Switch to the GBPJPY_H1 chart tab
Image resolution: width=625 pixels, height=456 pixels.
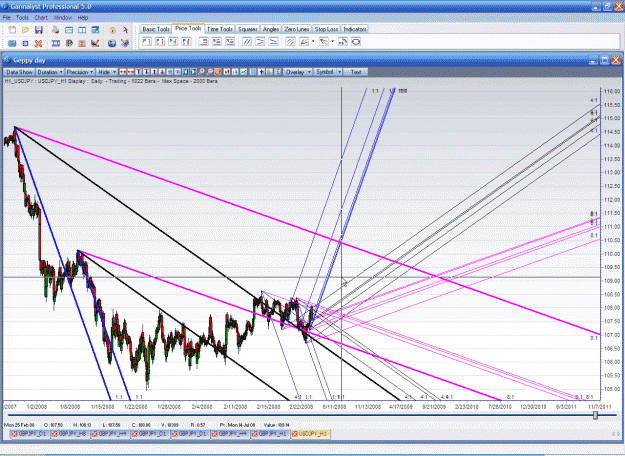[x=271, y=434]
